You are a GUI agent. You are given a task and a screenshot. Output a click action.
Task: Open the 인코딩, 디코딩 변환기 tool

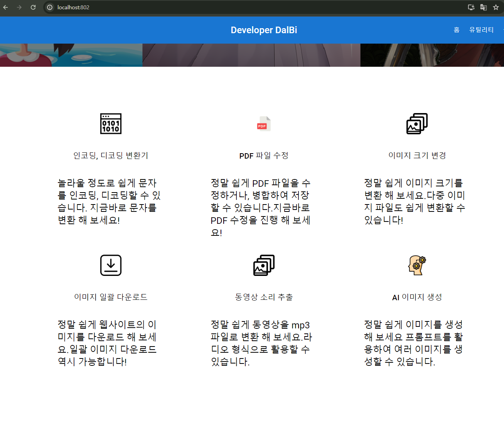[111, 156]
